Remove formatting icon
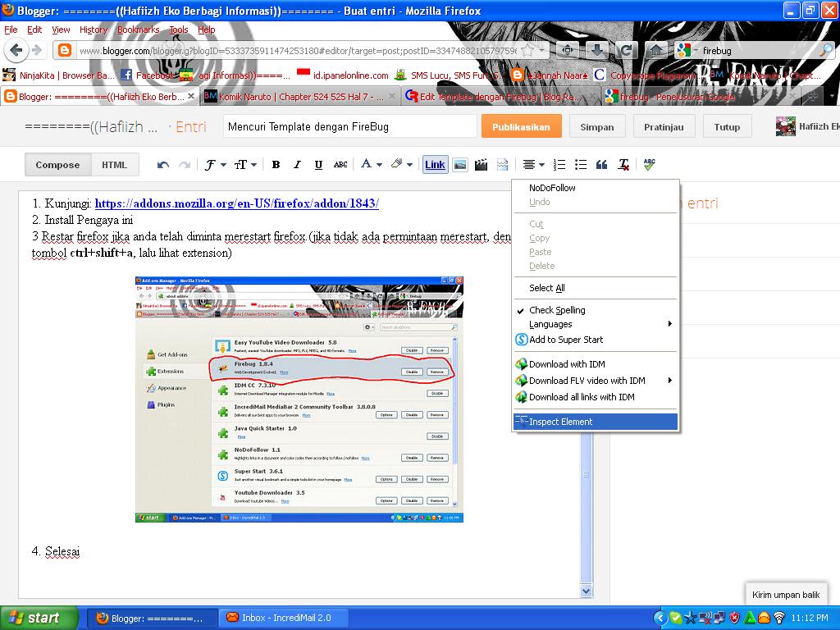The width and height of the screenshot is (840, 630). [x=623, y=165]
